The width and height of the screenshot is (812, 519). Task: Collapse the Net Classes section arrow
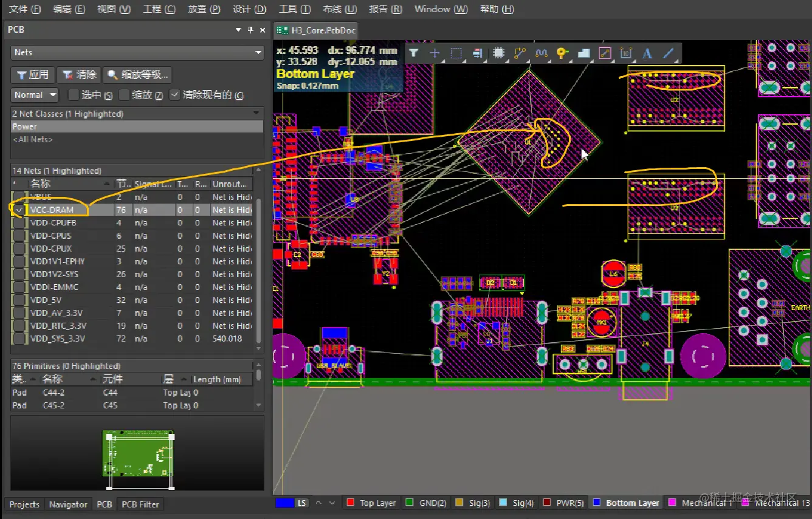coord(256,114)
